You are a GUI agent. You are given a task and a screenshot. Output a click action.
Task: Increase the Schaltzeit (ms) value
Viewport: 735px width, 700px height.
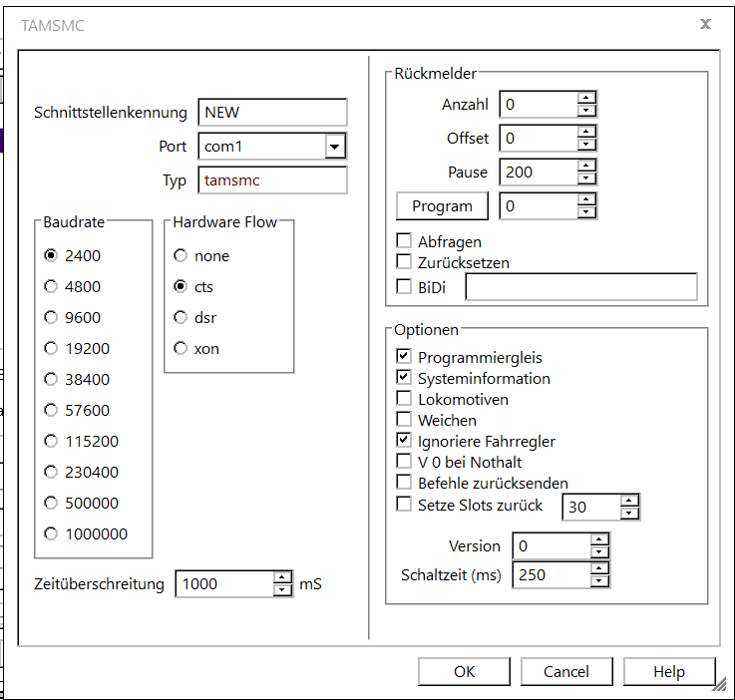click(x=598, y=568)
